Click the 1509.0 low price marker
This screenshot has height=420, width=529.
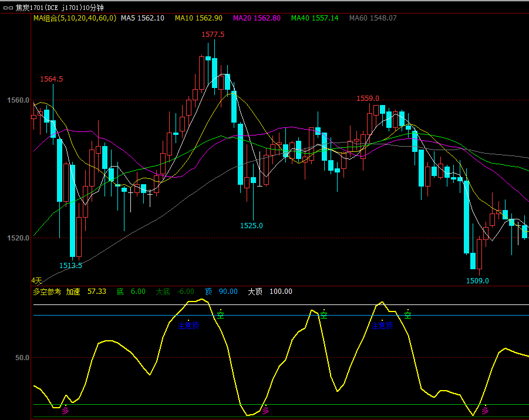point(477,281)
